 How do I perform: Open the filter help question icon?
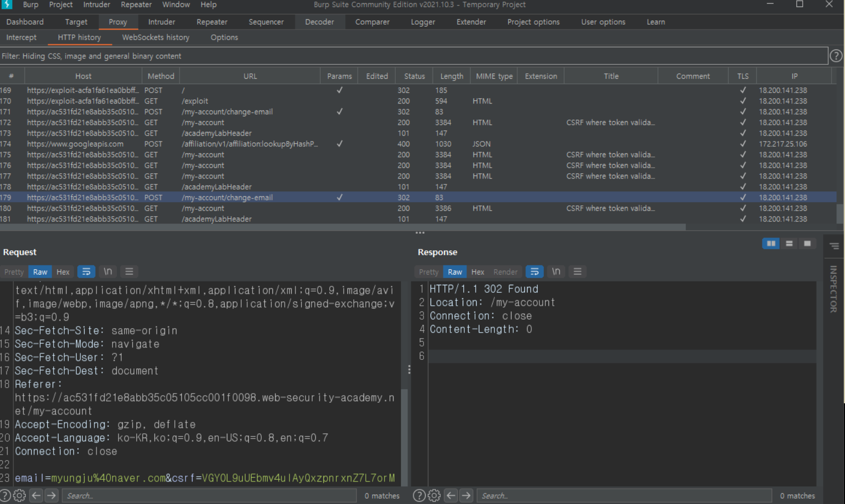[x=836, y=56]
